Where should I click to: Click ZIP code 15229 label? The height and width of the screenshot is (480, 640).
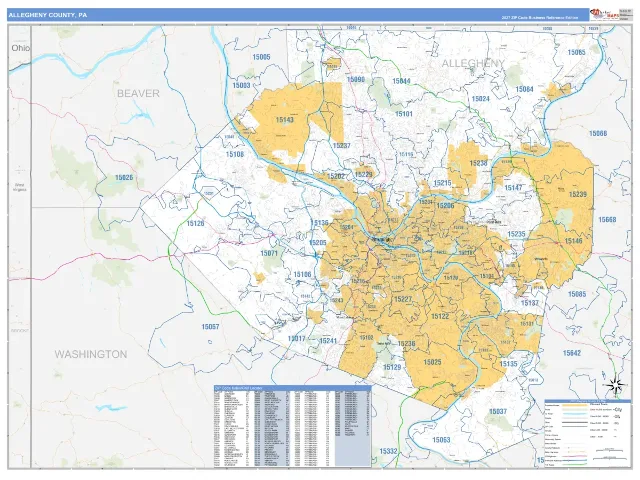363,175
